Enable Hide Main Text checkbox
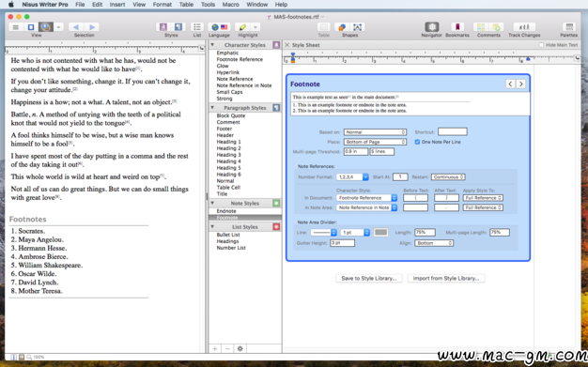Image resolution: width=588 pixels, height=367 pixels. coord(541,45)
